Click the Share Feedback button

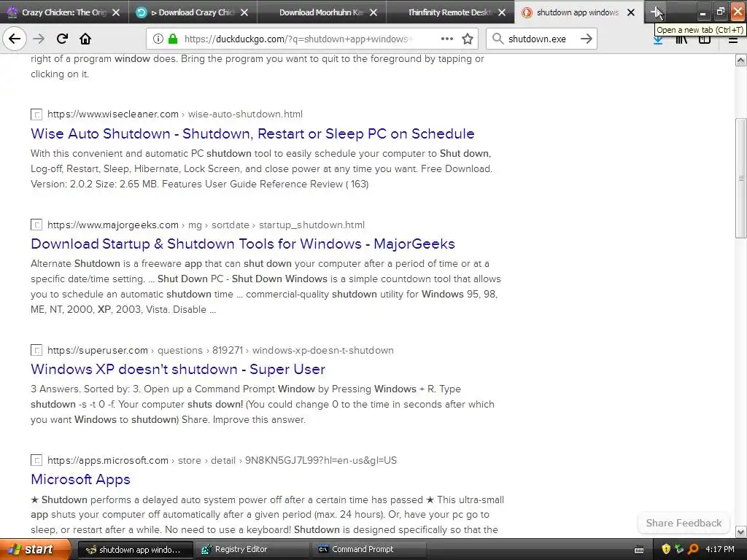pyautogui.click(x=684, y=523)
